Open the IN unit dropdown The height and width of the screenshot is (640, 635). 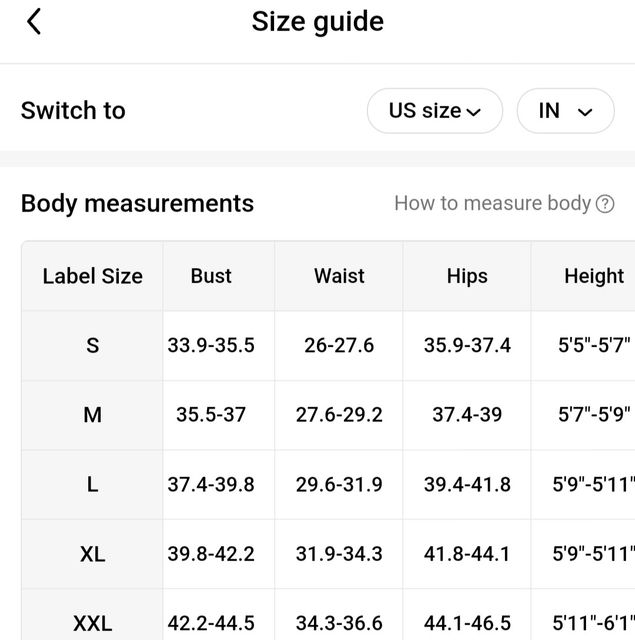click(566, 111)
